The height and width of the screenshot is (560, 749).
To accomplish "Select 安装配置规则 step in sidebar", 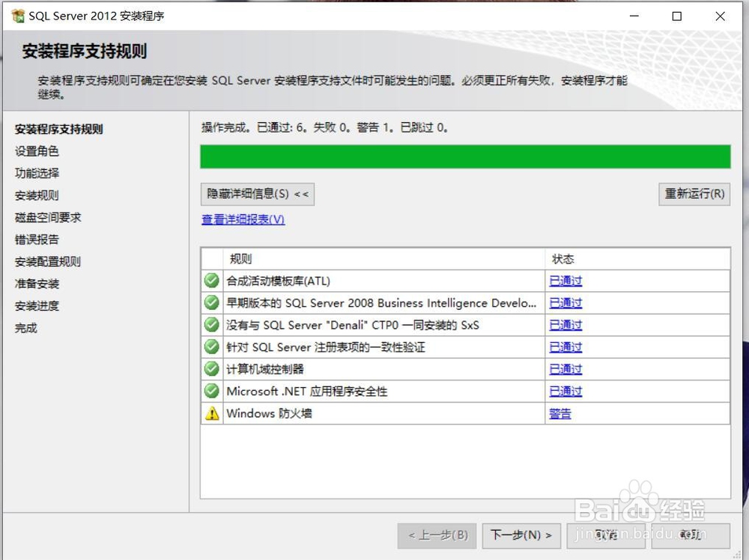I will coord(48,261).
